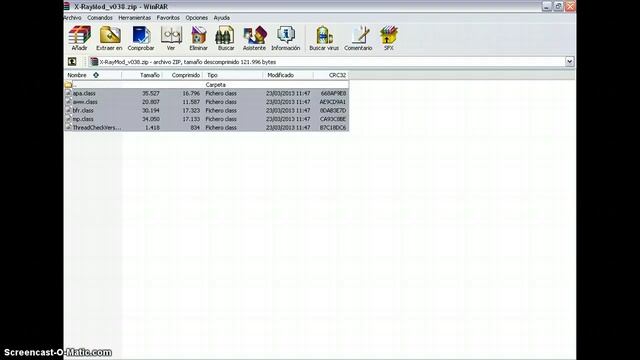640x360 pixels.
Task: Select the aww.class file name
Action: 85,102
